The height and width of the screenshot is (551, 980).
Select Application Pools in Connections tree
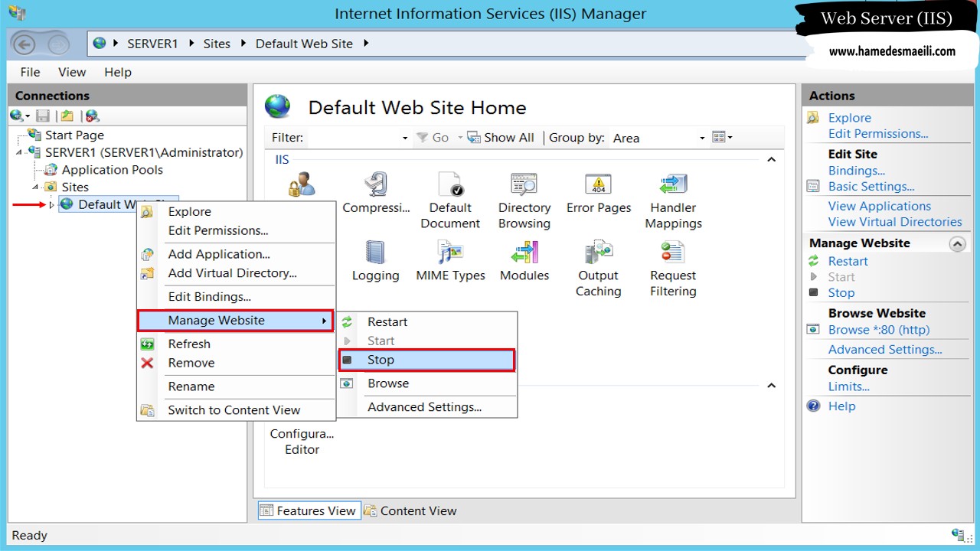click(x=112, y=170)
